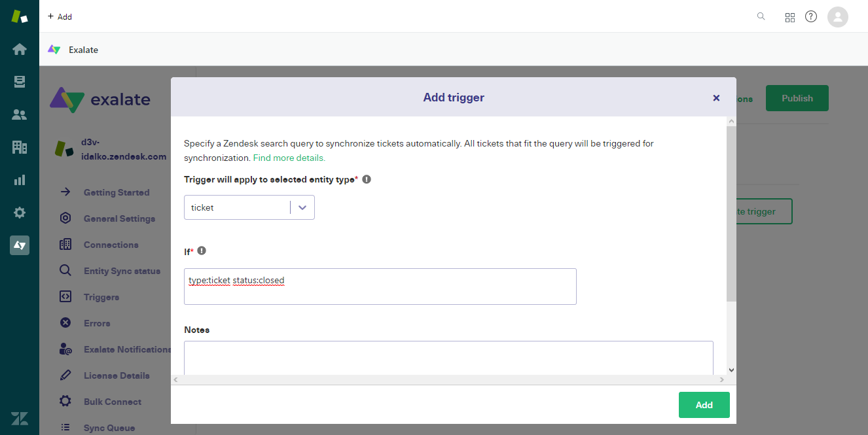Click the exalate logo in left panel
The width and height of the screenshot is (868, 435).
pyautogui.click(x=100, y=99)
